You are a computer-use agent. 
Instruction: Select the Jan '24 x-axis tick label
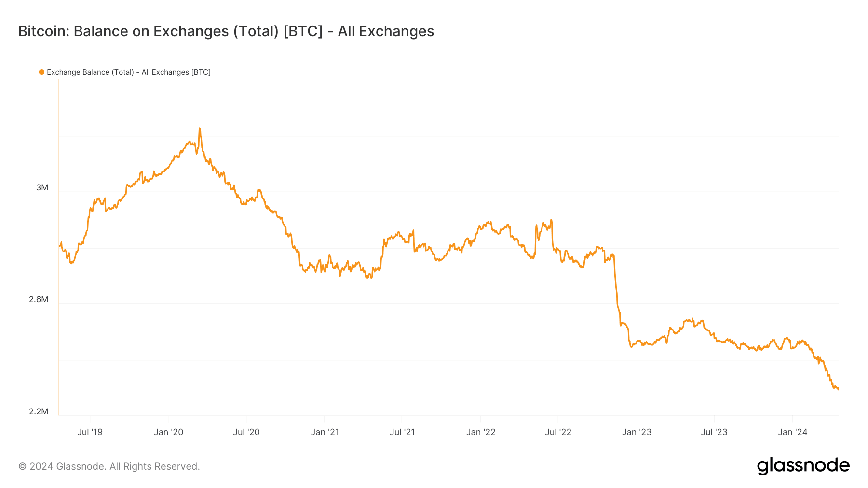tap(792, 432)
